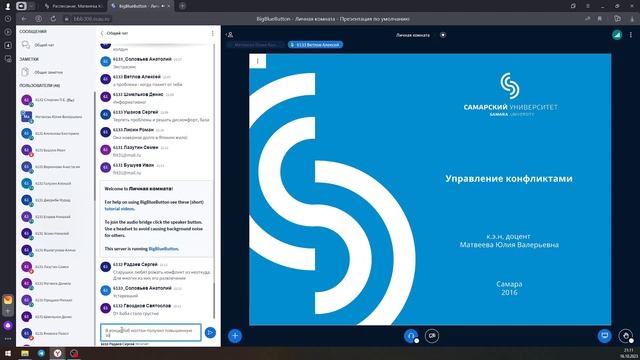Select user Матвеева Юлия Валерьевна in user list
Viewport: 640px width, 360px height.
pos(55,117)
